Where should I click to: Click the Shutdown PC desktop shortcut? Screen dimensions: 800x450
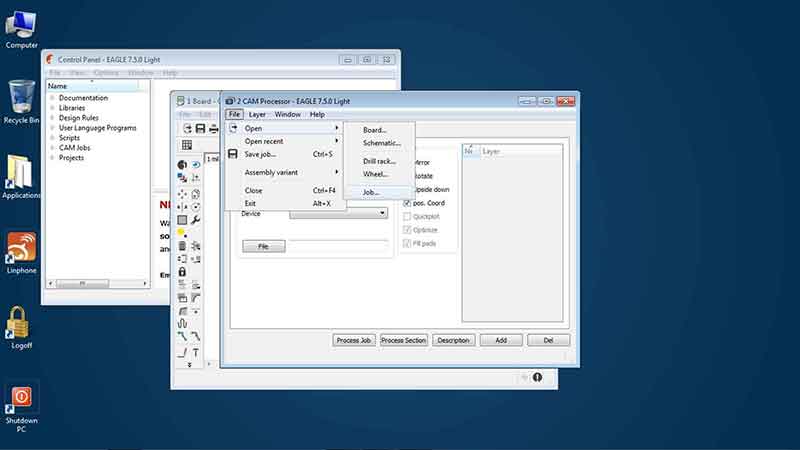click(x=21, y=408)
